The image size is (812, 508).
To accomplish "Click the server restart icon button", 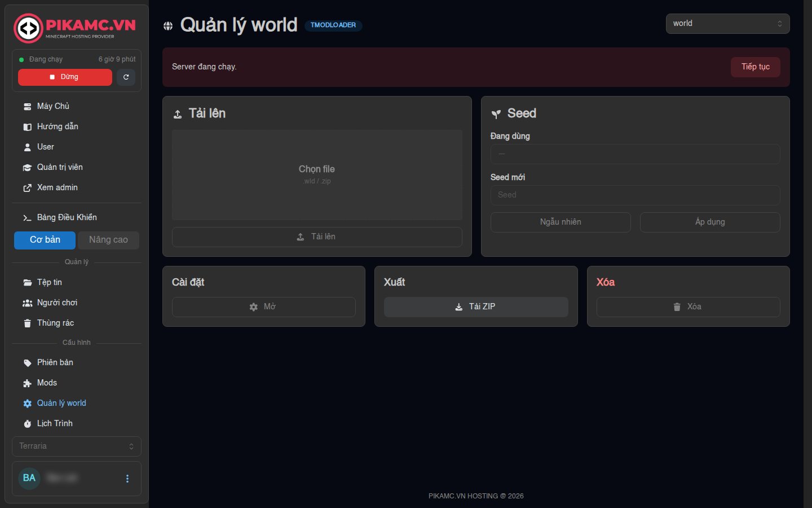I will [x=126, y=77].
